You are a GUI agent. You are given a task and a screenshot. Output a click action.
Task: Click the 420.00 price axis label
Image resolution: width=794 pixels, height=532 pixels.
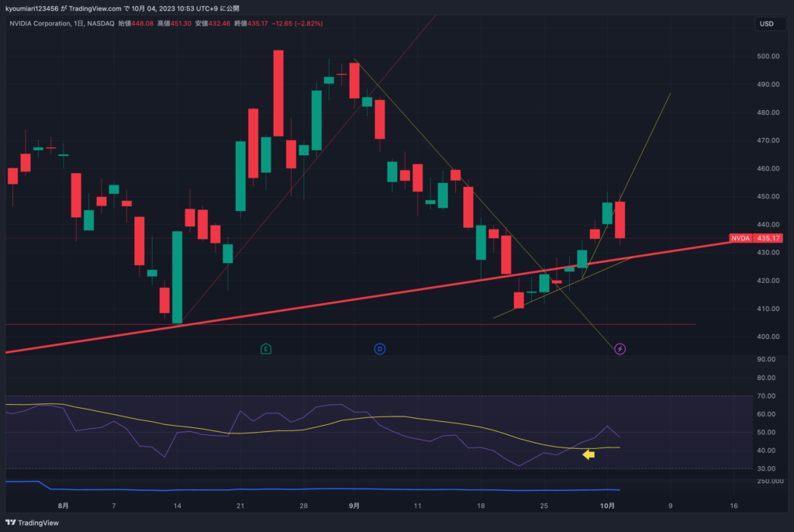click(768, 280)
